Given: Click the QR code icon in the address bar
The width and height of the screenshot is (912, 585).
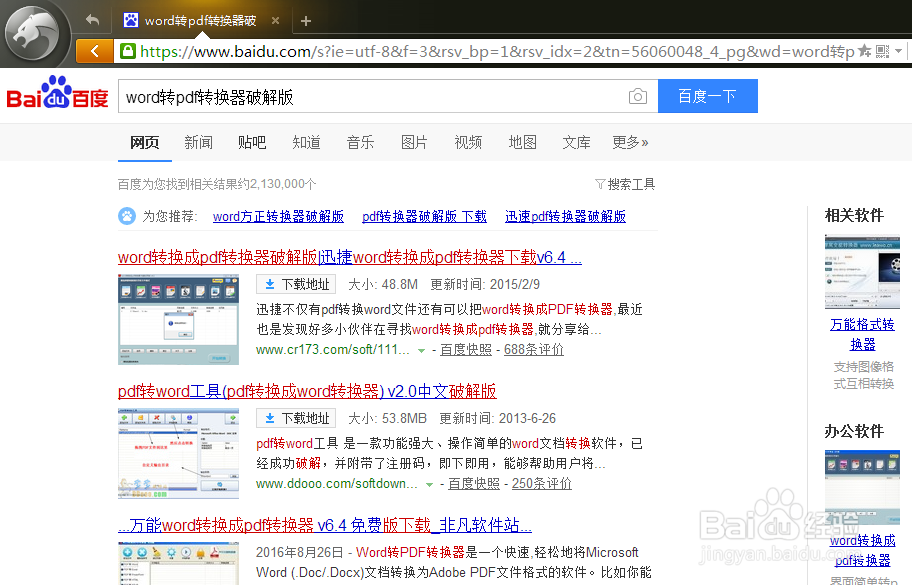Looking at the screenshot, I should pyautogui.click(x=882, y=51).
